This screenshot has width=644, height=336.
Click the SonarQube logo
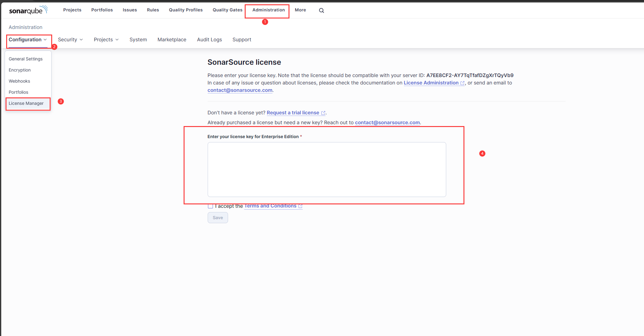(28, 10)
